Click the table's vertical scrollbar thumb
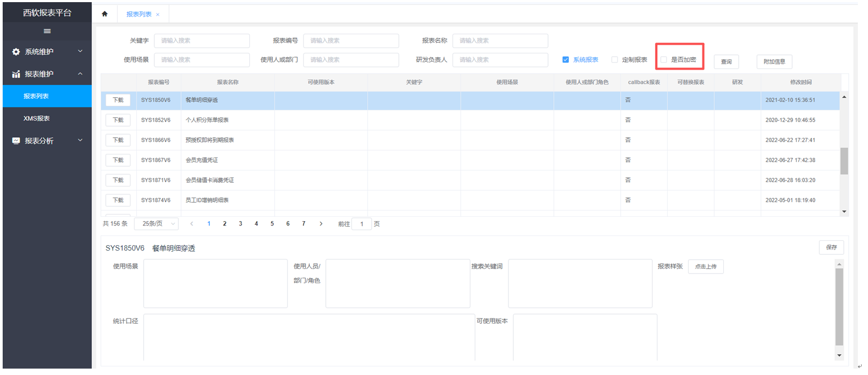Image resolution: width=868 pixels, height=375 pixels. [844, 161]
